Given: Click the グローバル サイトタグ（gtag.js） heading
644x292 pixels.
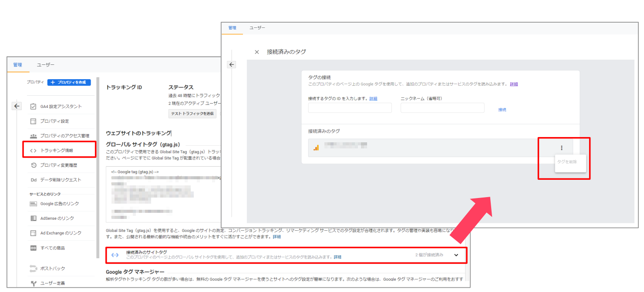Looking at the screenshot, I should (x=143, y=144).
